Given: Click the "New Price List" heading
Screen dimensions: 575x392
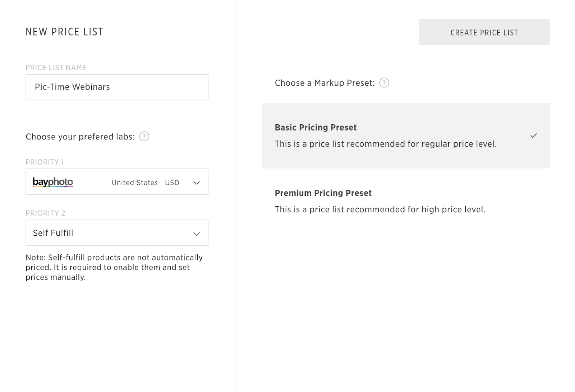Looking at the screenshot, I should 64,32.
